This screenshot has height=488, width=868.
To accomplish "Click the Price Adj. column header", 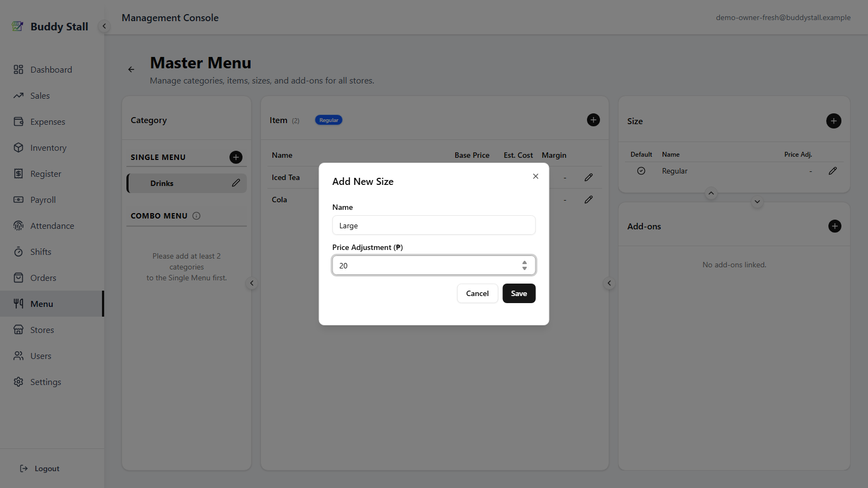I will [x=798, y=155].
